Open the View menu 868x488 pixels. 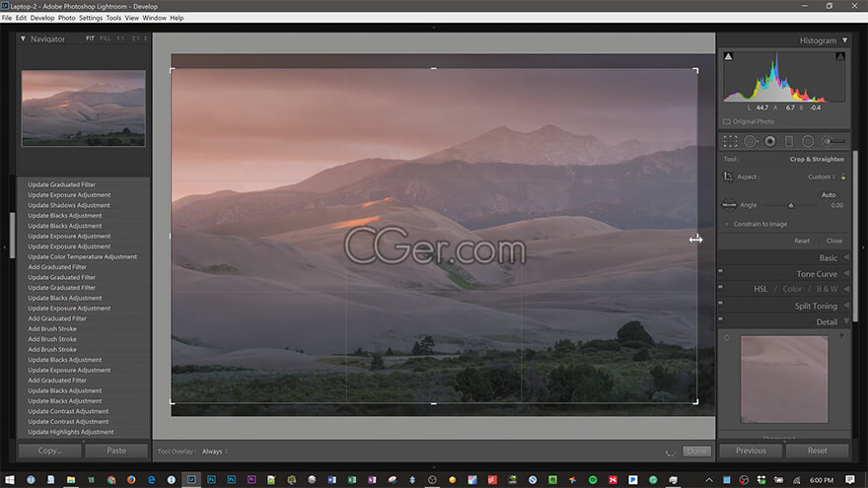[132, 18]
